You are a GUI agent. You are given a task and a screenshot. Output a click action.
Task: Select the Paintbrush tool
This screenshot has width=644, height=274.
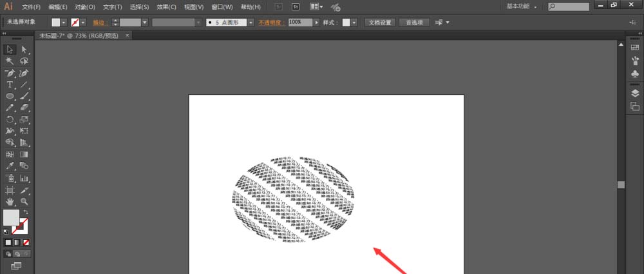pos(24,96)
